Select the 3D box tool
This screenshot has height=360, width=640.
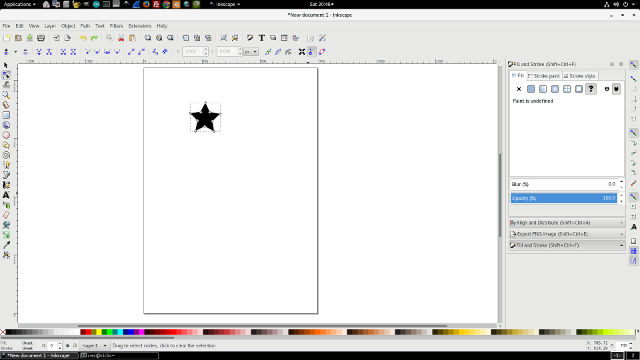(6, 125)
